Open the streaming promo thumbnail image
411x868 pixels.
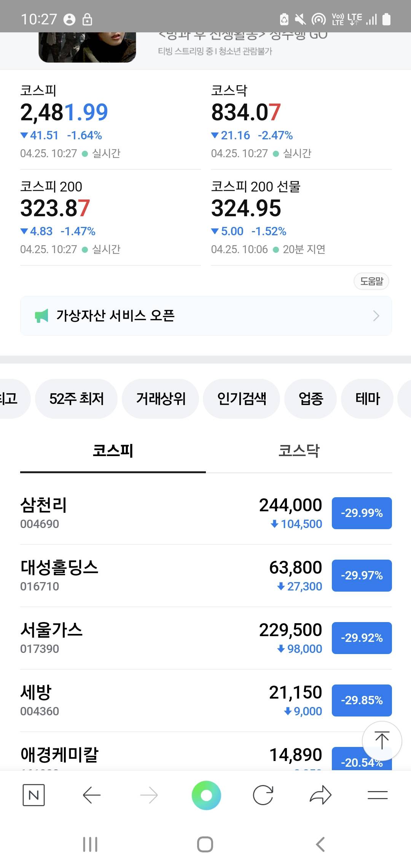[87, 47]
